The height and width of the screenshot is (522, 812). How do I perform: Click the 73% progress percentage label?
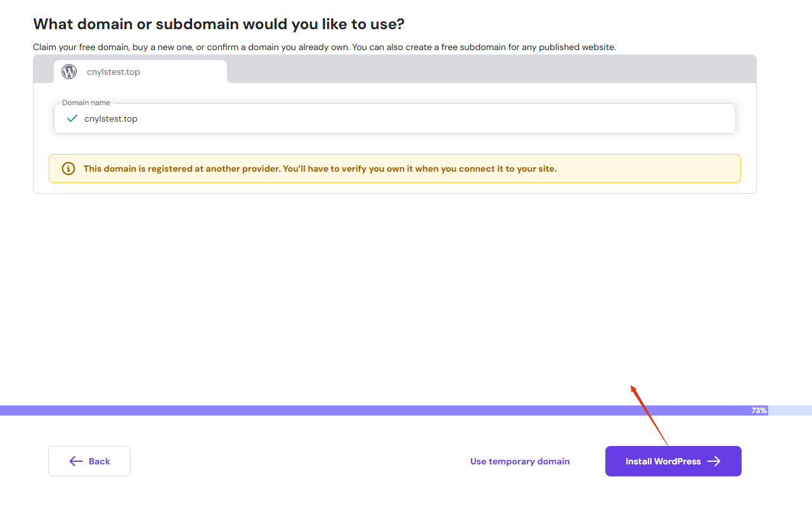[x=759, y=411]
